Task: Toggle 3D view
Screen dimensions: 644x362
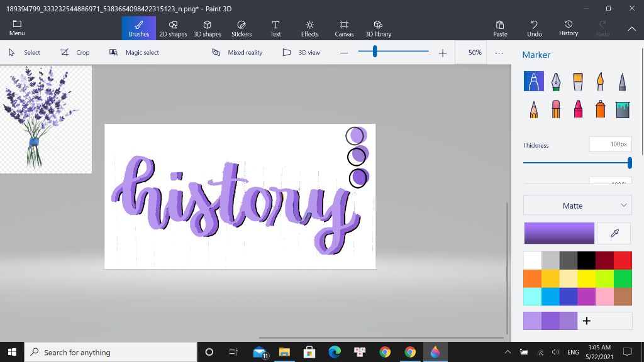Action: click(301, 53)
